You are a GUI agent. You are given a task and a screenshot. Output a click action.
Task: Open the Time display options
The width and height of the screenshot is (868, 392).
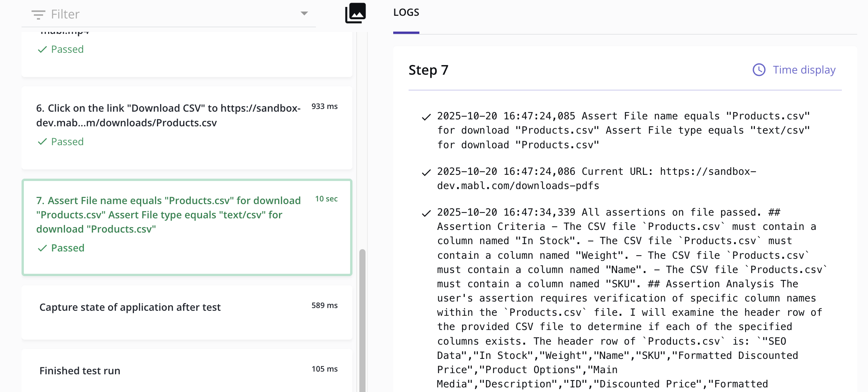(x=804, y=70)
